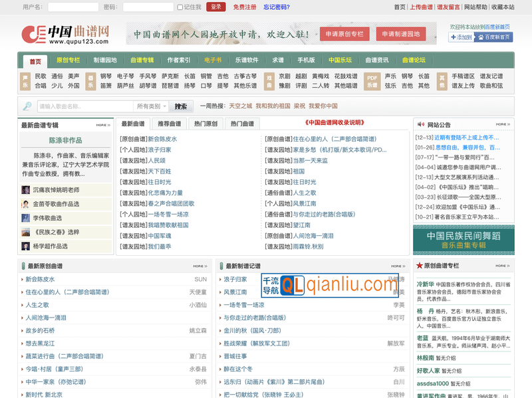Click thumbnail beside 《民族之春》选粹
This screenshot has width=532, height=398.
25,232
